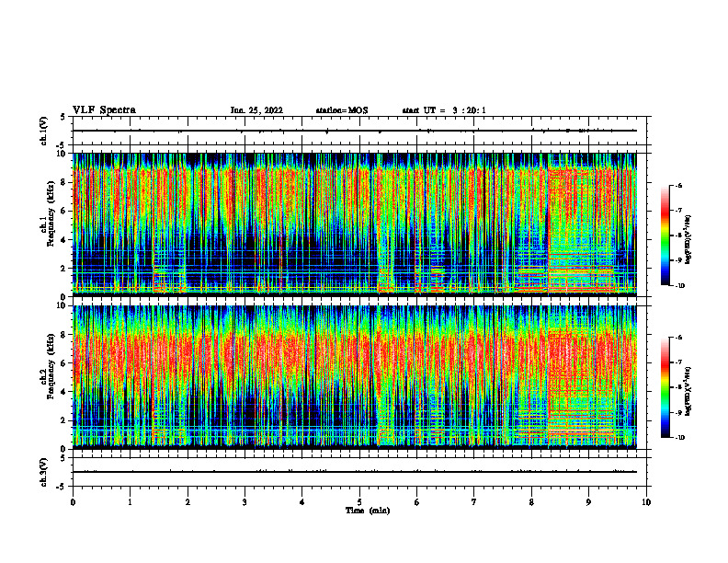728x563 pixels.
Task: Click the time axis tick label "5"
Action: pyautogui.click(x=359, y=502)
